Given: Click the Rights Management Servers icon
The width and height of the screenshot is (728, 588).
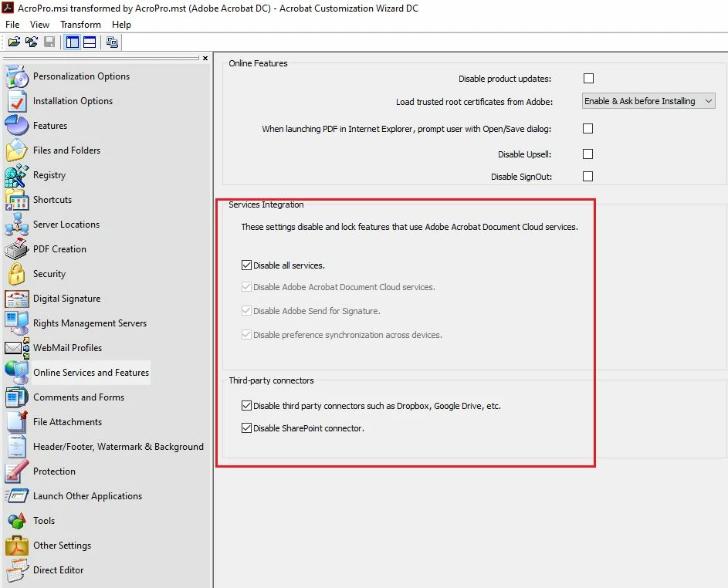Looking at the screenshot, I should (17, 323).
